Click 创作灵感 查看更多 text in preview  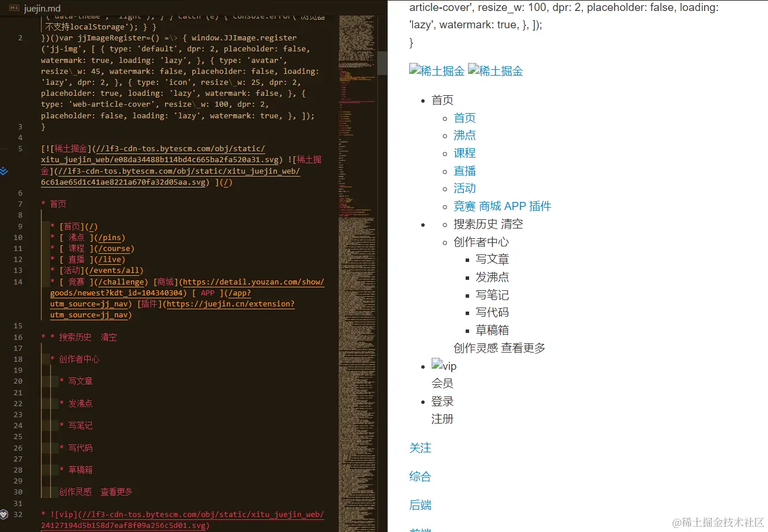(499, 348)
